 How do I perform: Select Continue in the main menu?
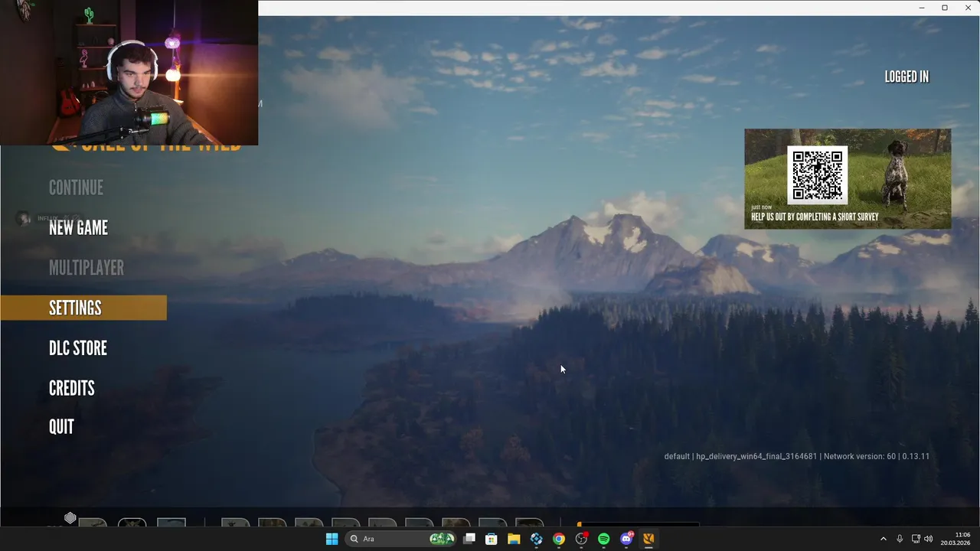point(76,187)
